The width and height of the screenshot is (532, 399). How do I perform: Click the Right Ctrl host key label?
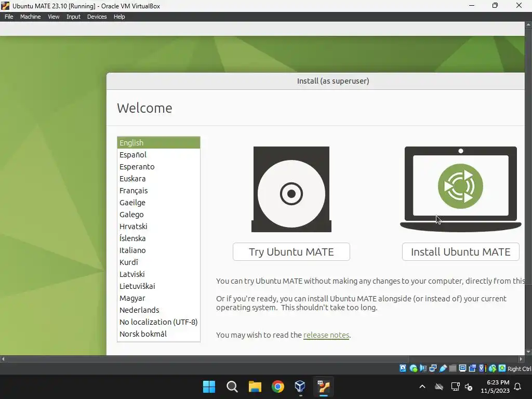(520, 369)
